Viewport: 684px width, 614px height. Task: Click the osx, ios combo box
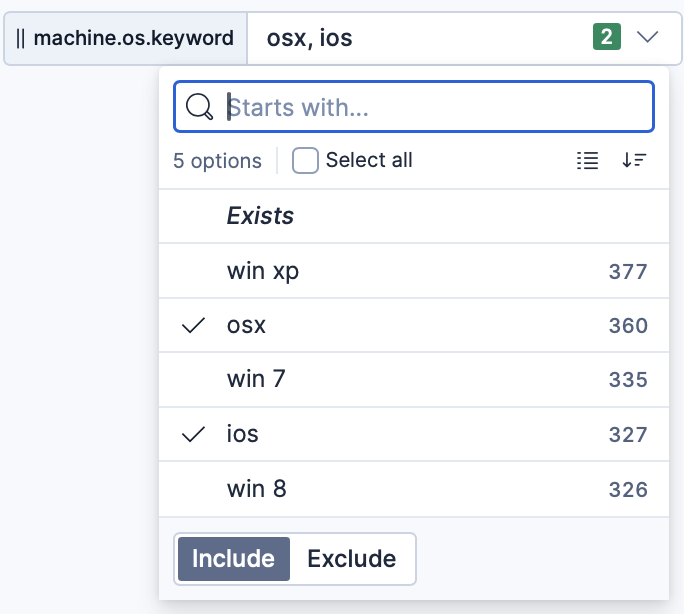click(420, 39)
